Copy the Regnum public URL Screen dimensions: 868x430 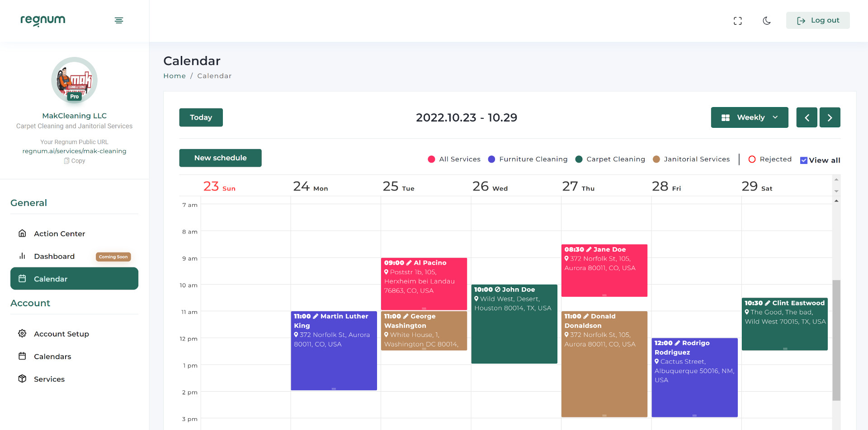75,161
